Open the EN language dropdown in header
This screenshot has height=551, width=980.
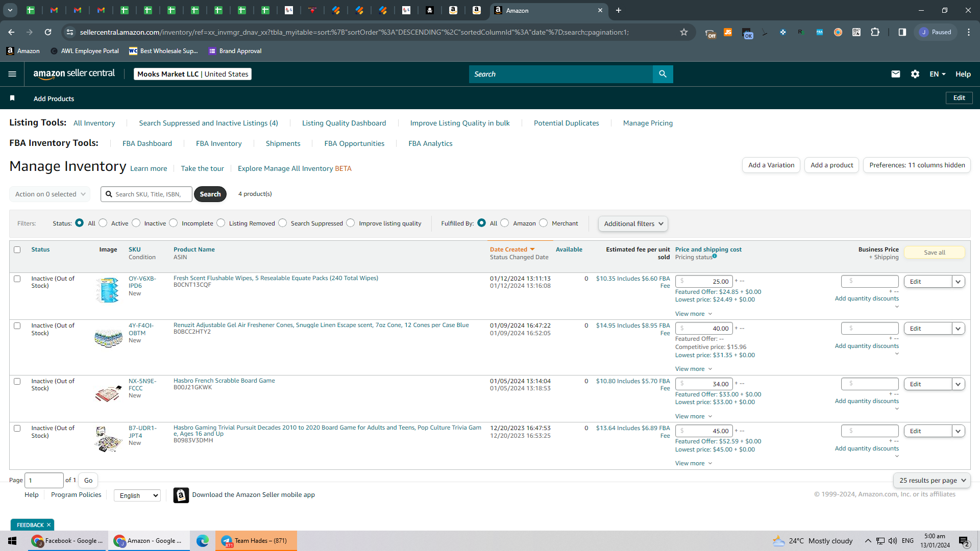point(938,74)
